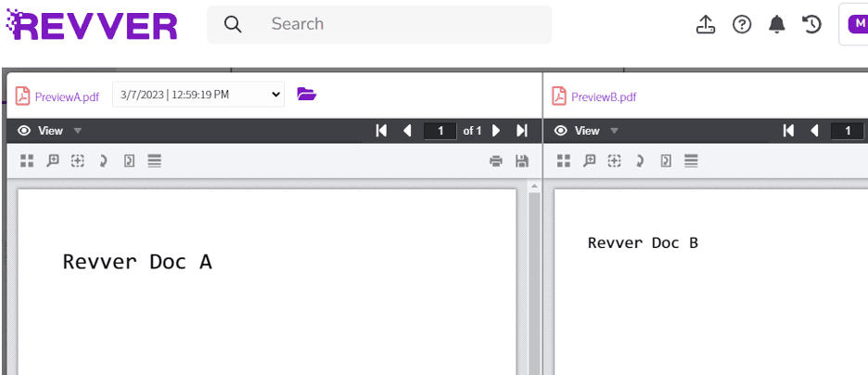Viewport: 868px width, 375px height.
Task: Toggle the eye View icon in PreviewA
Action: tap(25, 131)
